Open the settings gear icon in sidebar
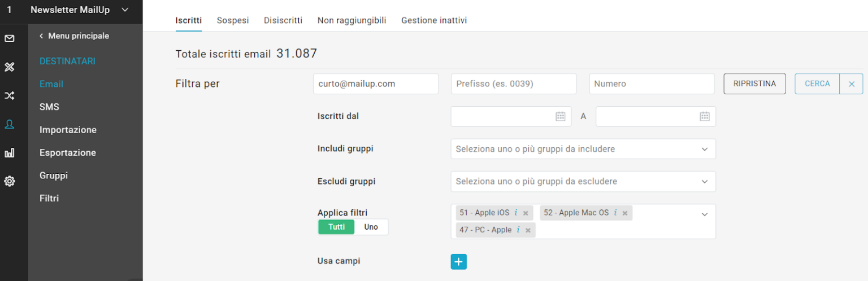This screenshot has width=868, height=281. pyautogui.click(x=10, y=181)
